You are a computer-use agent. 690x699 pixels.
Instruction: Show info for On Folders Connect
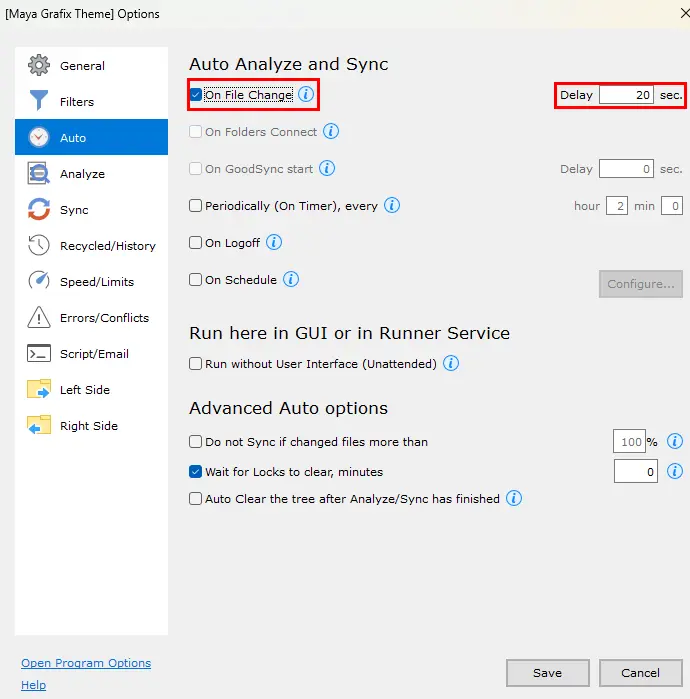coord(331,131)
